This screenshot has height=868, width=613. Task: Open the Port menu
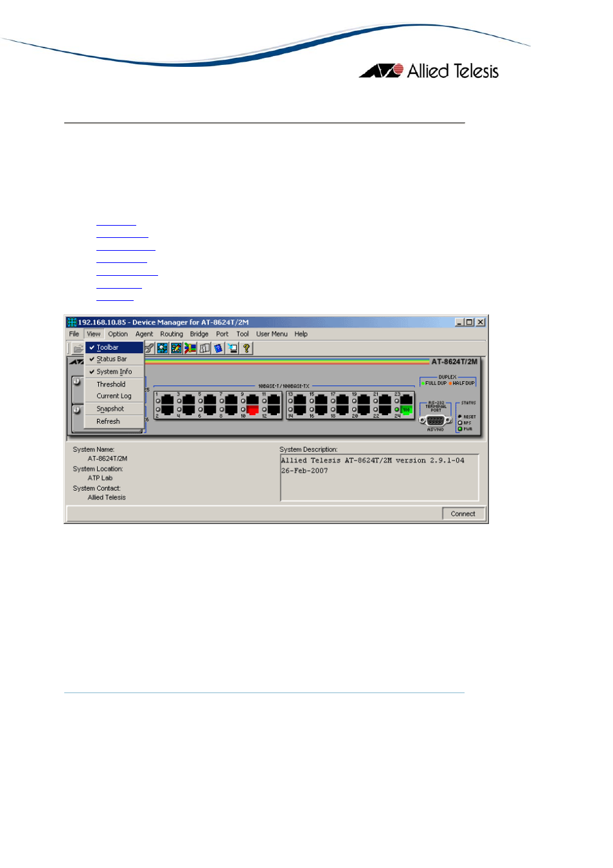coord(222,334)
